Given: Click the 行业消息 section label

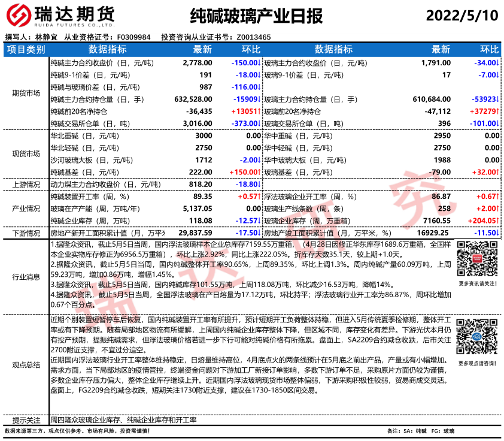Looking at the screenshot, I should 26,276.
